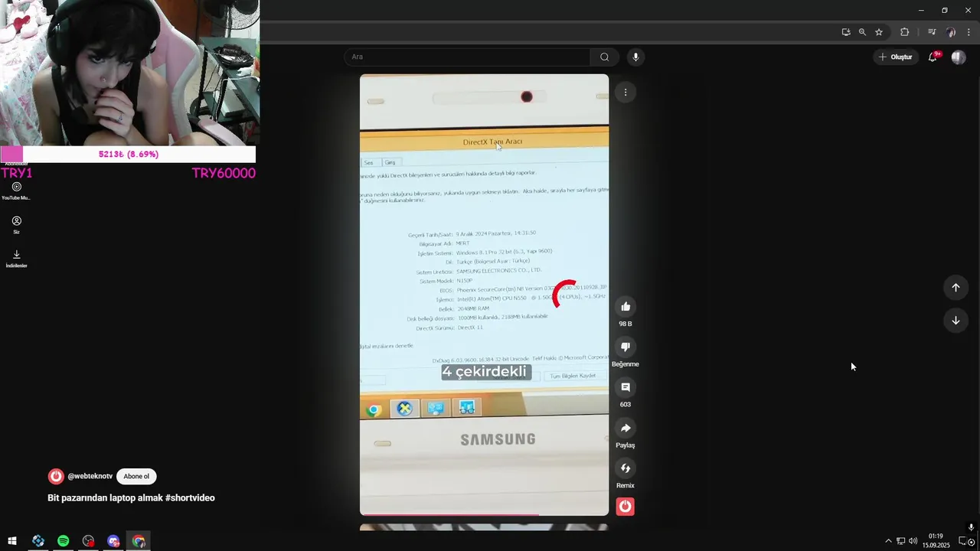Image resolution: width=980 pixels, height=551 pixels.
Task: Open the Chrome extensions puzzle icon
Action: [x=904, y=32]
